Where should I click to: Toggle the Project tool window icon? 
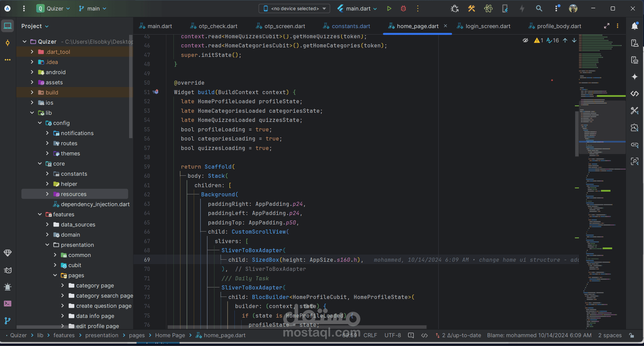click(7, 26)
